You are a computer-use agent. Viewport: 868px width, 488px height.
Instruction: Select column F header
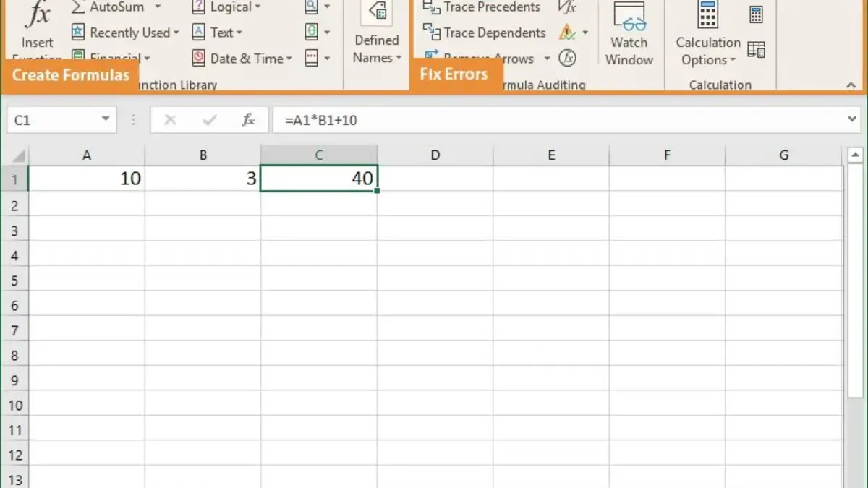pyautogui.click(x=668, y=155)
